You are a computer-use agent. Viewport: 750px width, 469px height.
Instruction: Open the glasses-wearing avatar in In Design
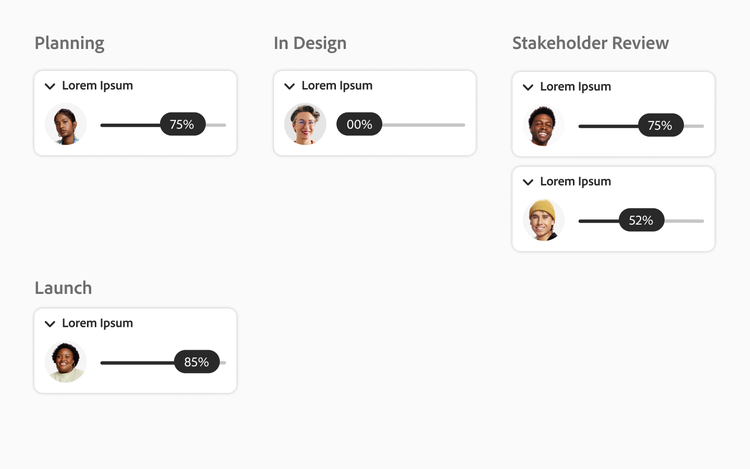click(x=305, y=125)
